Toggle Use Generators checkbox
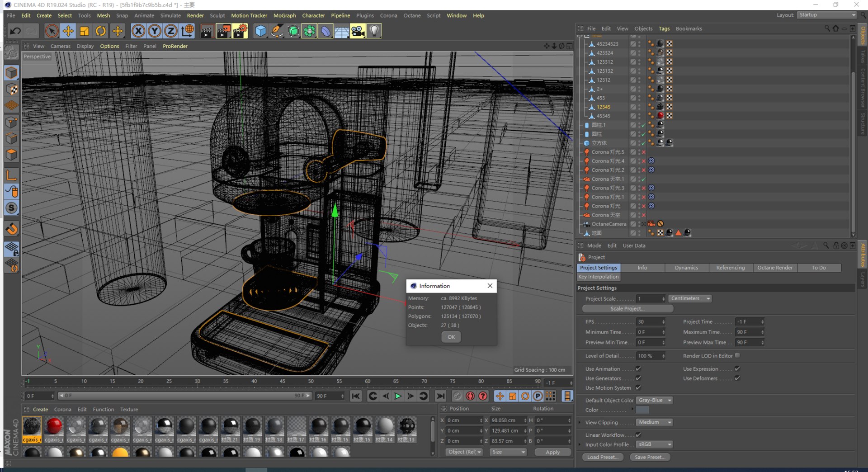Viewport: 868px width, 472px height. pos(638,378)
